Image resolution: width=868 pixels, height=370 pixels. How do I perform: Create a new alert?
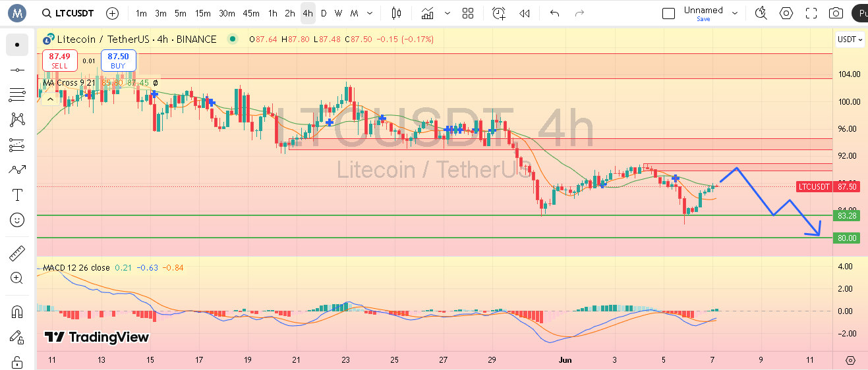(x=499, y=13)
